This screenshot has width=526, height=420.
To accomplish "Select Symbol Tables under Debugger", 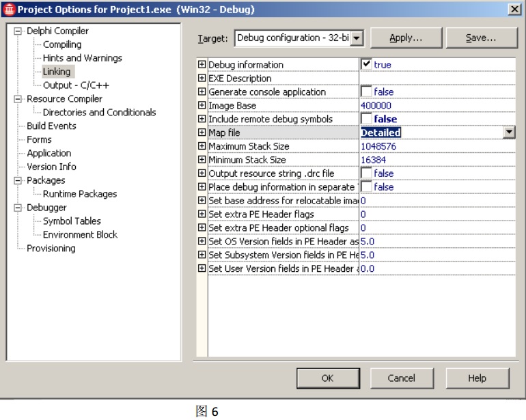I will coord(71,221).
